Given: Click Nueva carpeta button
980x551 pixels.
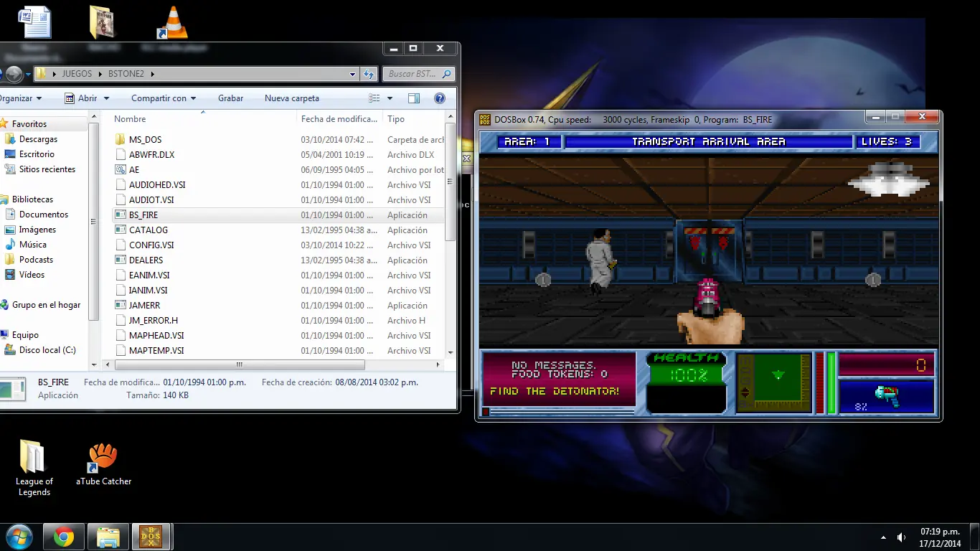Looking at the screenshot, I should [292, 98].
